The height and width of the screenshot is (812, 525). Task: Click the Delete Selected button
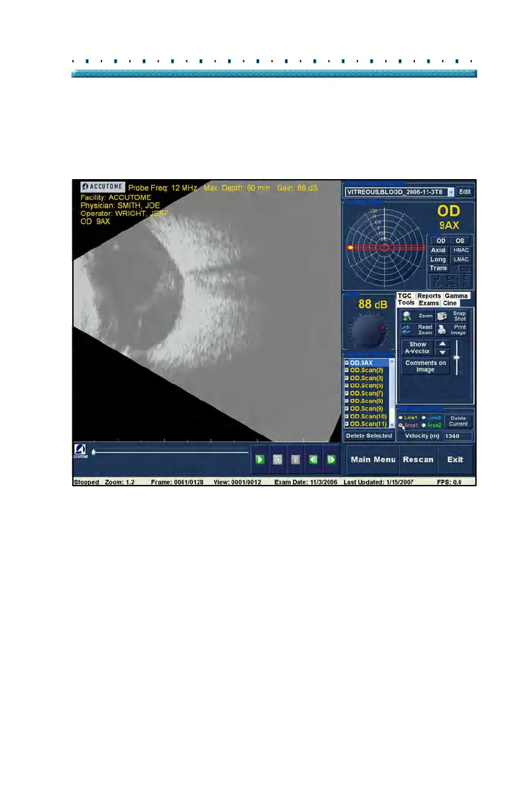(x=369, y=436)
